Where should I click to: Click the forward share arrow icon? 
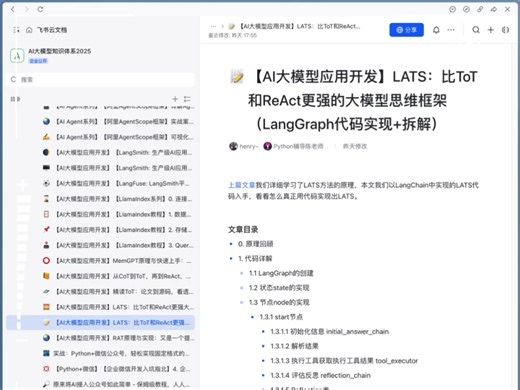pyautogui.click(x=494, y=9)
